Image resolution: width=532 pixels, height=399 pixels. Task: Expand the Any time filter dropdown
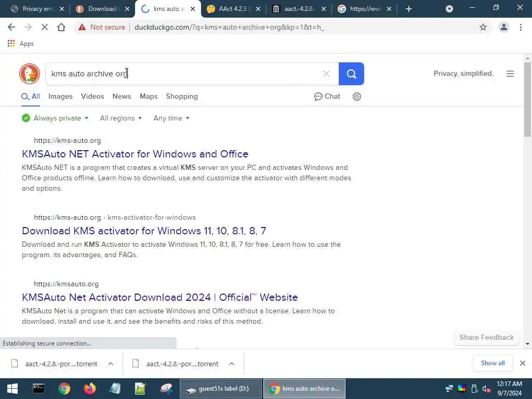[x=171, y=118]
